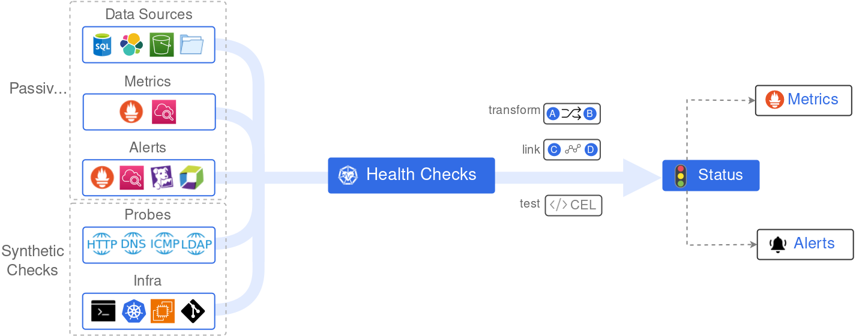Select the Datadog dog icon in Alerts
The height and width of the screenshot is (336, 868).
point(161,177)
